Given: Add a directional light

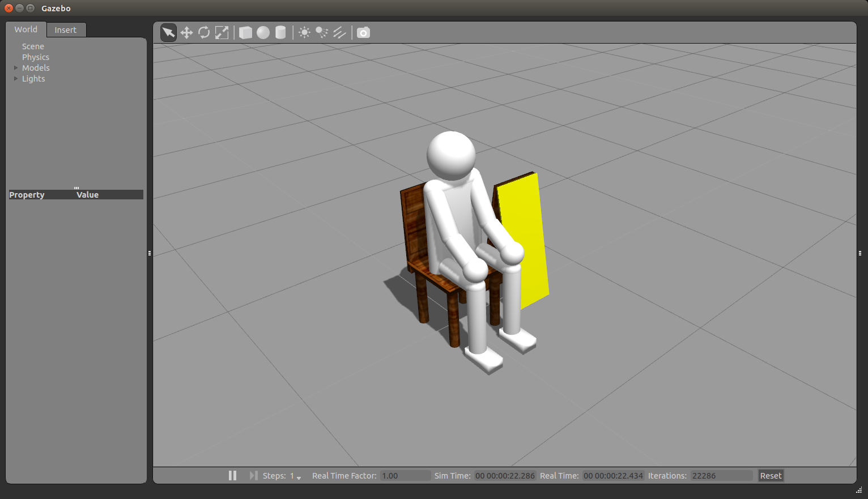Looking at the screenshot, I should (x=339, y=33).
